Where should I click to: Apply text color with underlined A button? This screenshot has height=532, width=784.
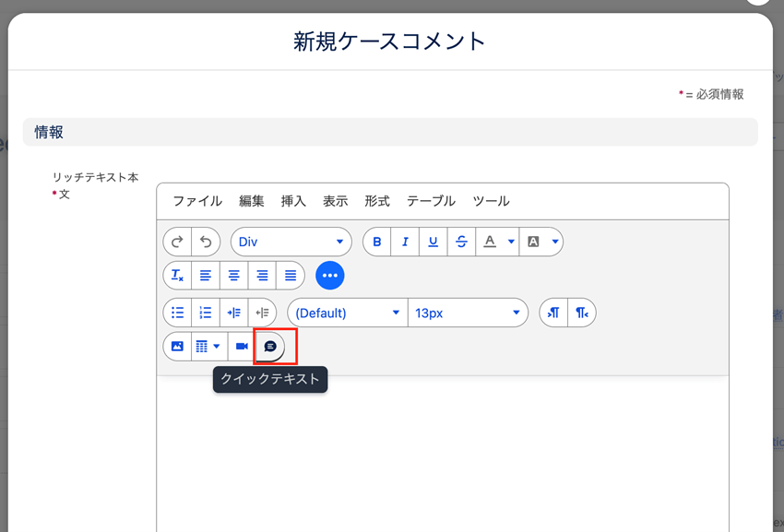point(490,242)
